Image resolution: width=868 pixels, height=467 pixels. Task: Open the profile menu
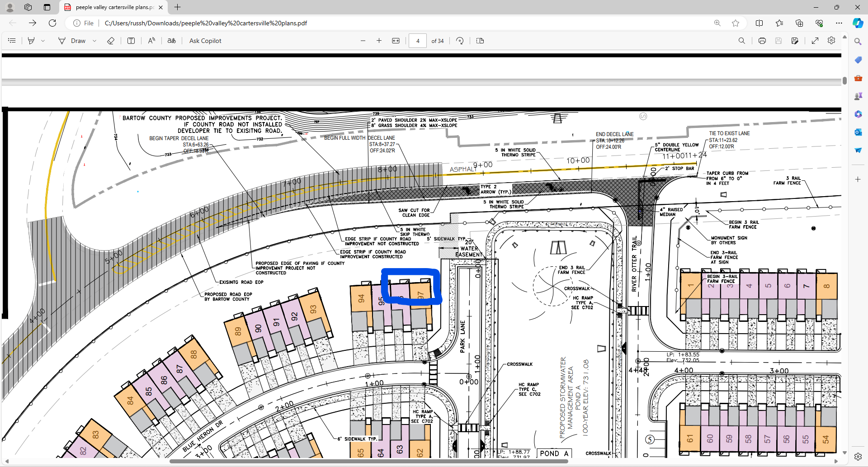coord(9,7)
